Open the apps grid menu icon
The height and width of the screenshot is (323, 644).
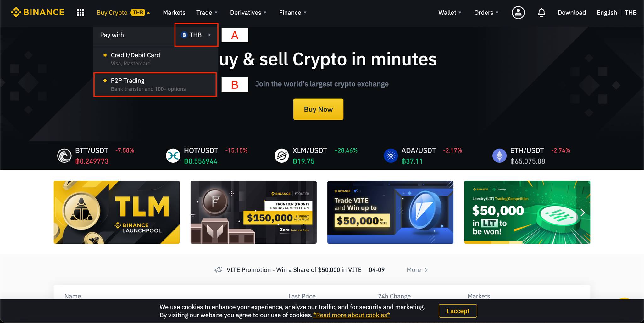[x=80, y=13]
